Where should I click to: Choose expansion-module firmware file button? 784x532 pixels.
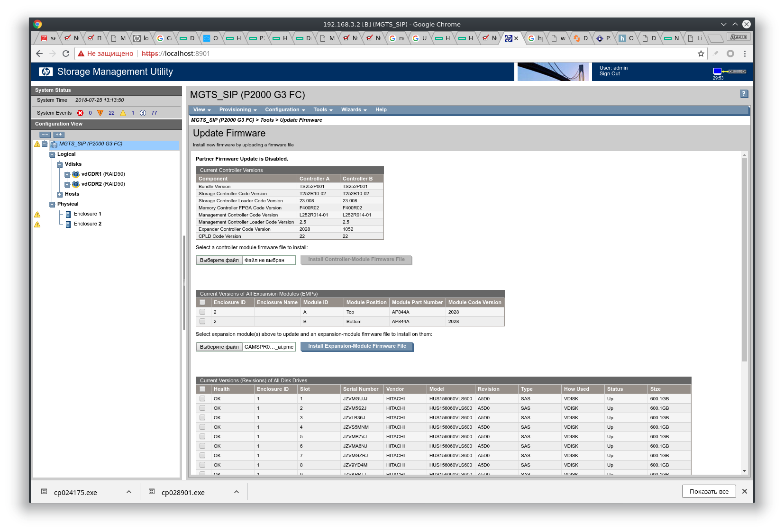(219, 347)
